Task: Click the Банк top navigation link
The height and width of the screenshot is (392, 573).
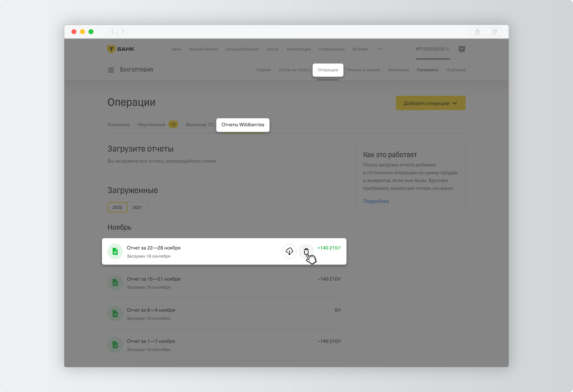Action: [x=176, y=49]
